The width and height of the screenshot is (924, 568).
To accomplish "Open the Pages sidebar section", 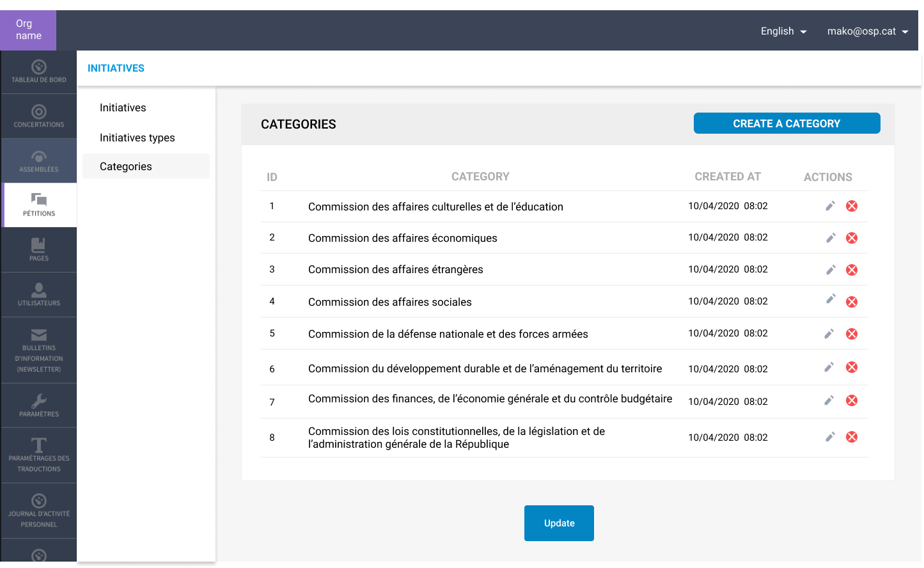I will tap(39, 249).
